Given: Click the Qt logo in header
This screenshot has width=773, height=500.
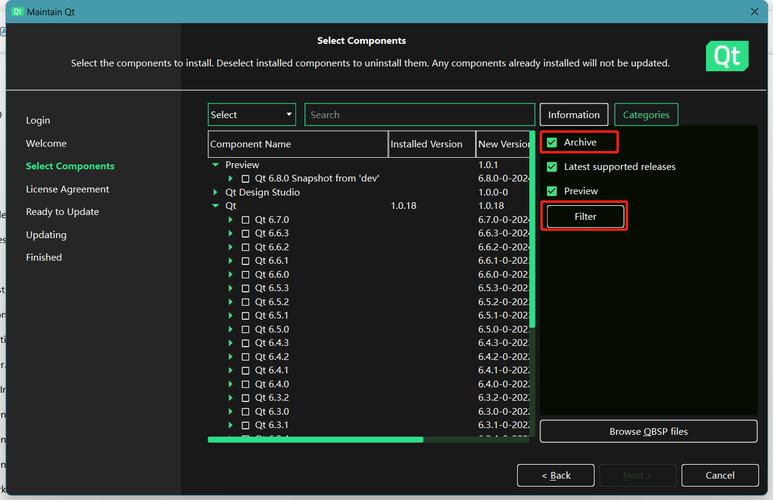Looking at the screenshot, I should click(x=727, y=56).
